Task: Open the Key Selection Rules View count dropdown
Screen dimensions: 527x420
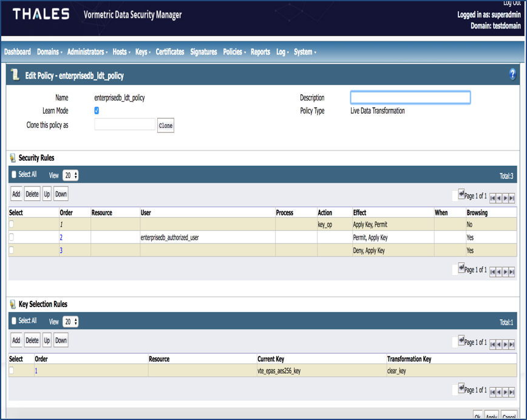Action: coord(71,322)
